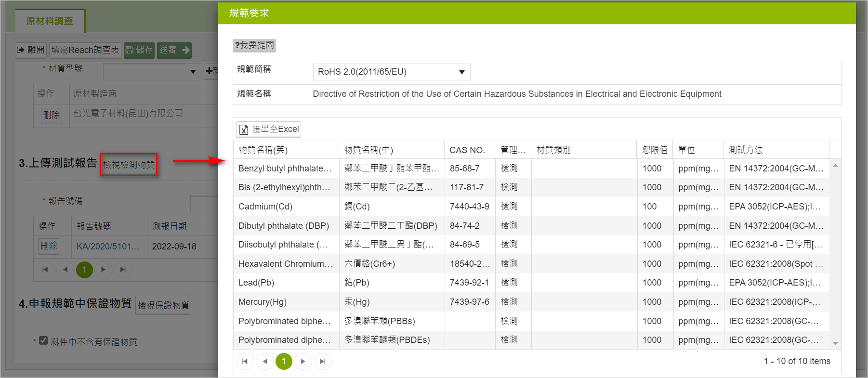Screen dimensions: 868x378
Task: Sort by 測試方法 column header
Action: click(x=776, y=150)
